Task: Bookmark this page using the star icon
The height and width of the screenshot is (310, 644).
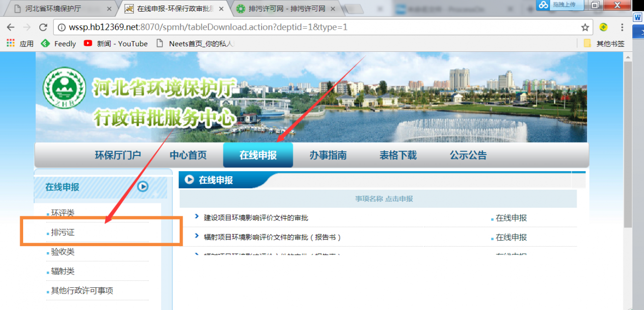Action: pos(585,27)
